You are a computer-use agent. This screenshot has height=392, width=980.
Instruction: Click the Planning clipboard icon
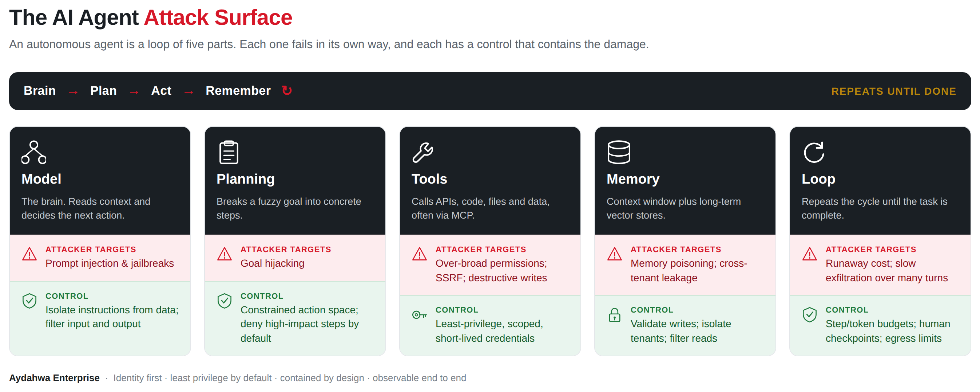click(229, 152)
